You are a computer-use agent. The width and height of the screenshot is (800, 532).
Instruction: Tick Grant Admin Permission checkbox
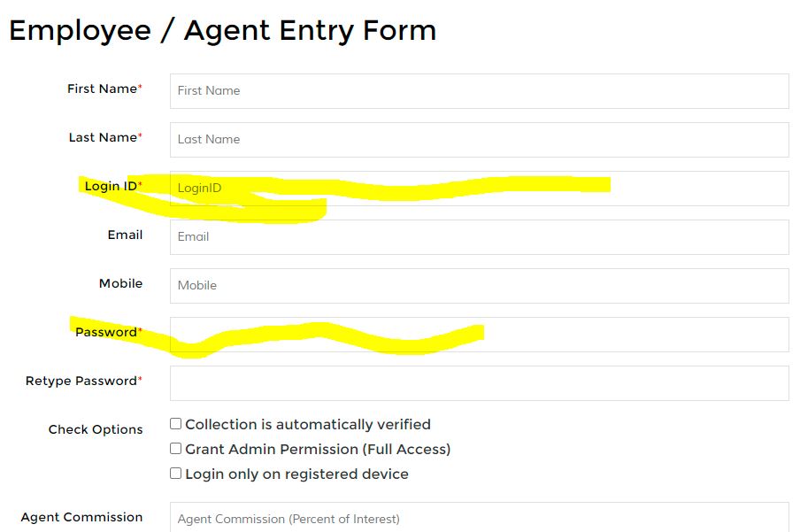click(175, 448)
